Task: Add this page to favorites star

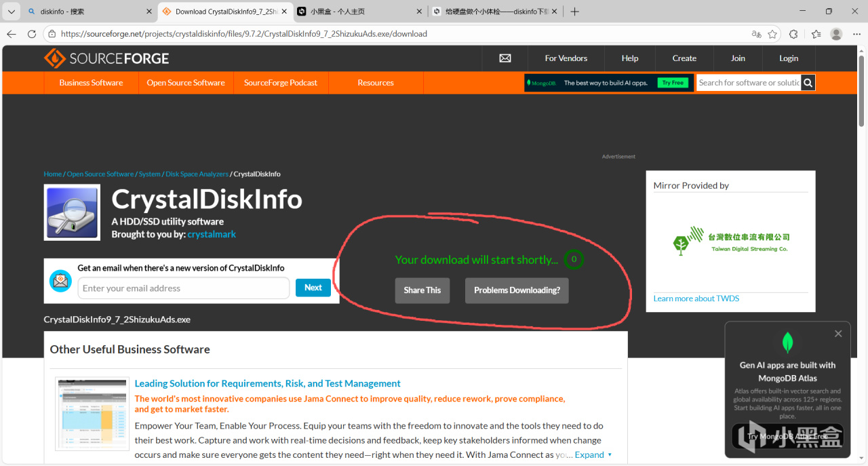Action: (x=772, y=34)
